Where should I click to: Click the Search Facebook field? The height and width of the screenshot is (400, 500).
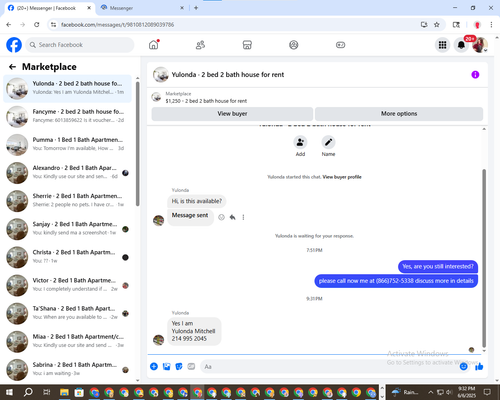click(80, 45)
